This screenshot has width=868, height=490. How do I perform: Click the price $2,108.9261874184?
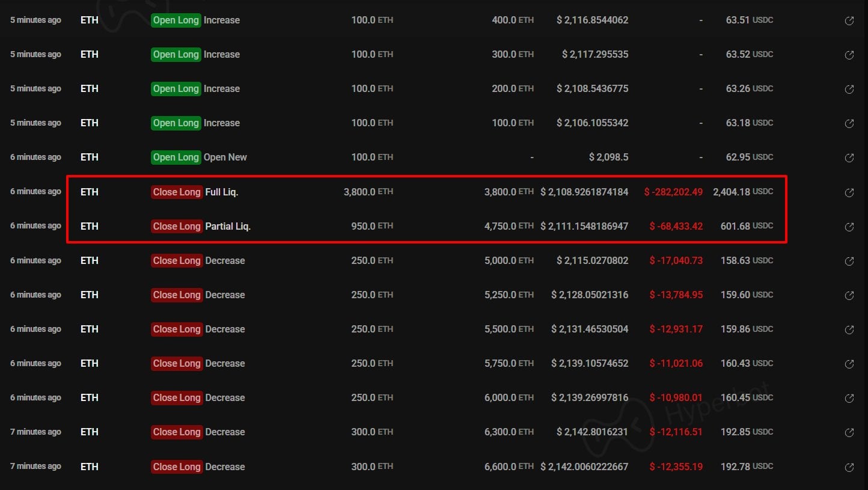(x=584, y=192)
